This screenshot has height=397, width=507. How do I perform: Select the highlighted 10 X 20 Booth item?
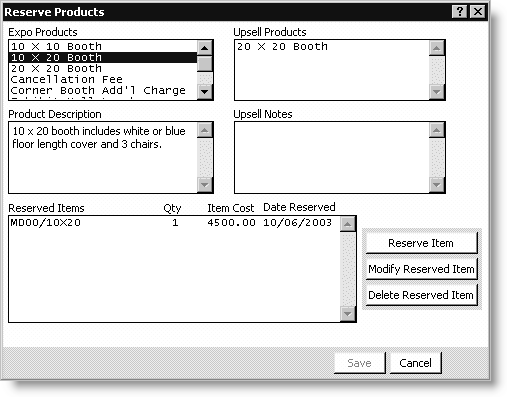pos(103,57)
